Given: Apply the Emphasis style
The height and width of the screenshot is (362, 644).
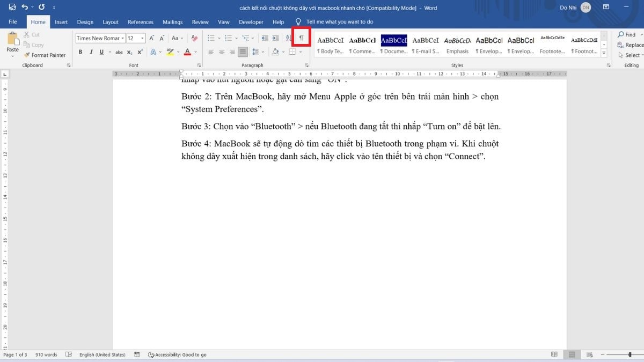Looking at the screenshot, I should coord(457,45).
